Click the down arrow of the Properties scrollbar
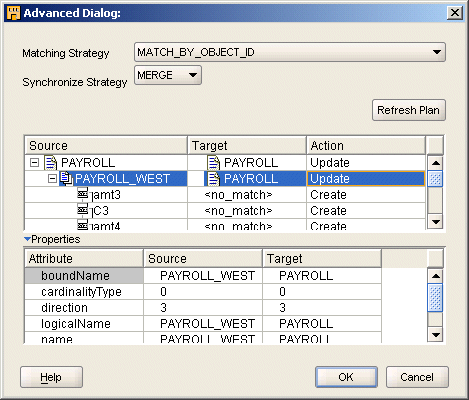469x400 pixels. tap(436, 334)
